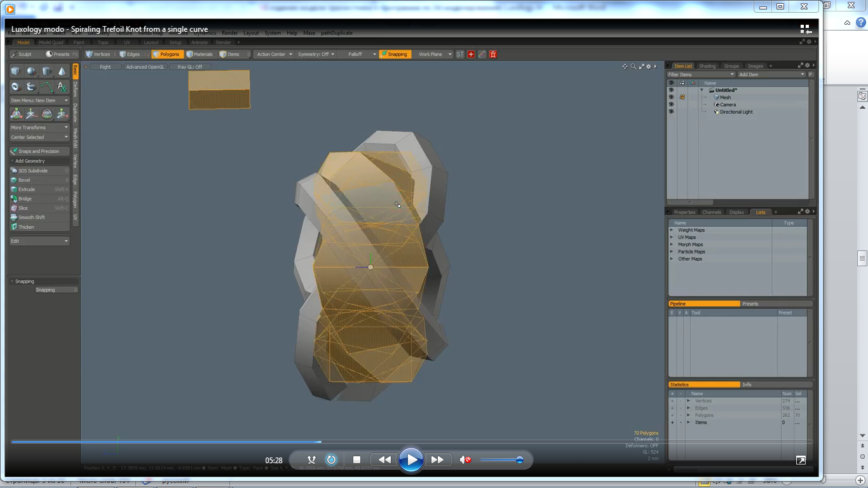Screen dimensions: 868x488
Task: Select the Cone primitive tool
Action: coord(62,71)
